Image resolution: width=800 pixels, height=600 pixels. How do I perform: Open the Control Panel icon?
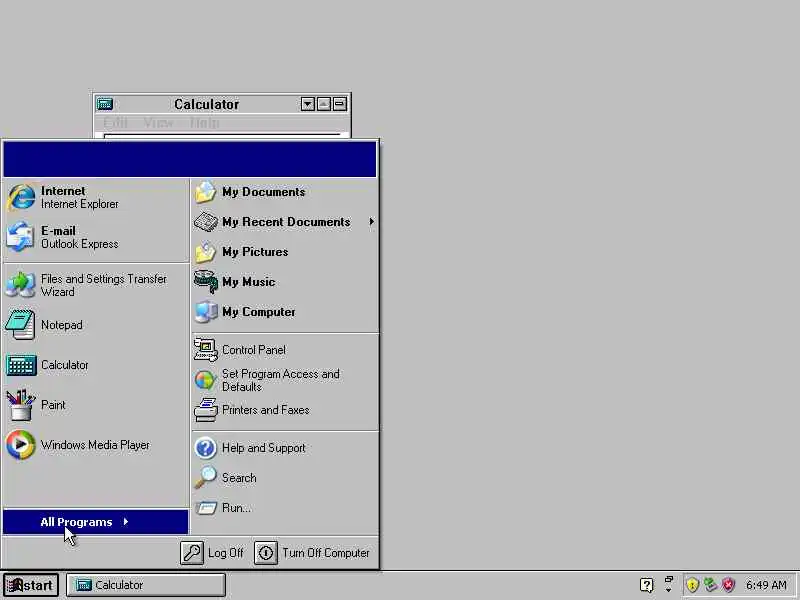coord(206,350)
